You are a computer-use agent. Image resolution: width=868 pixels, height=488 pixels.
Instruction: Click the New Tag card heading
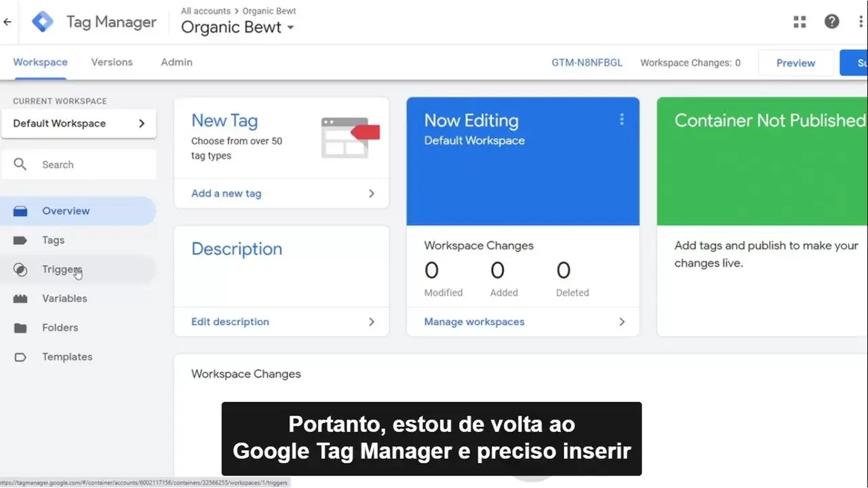[x=224, y=121]
